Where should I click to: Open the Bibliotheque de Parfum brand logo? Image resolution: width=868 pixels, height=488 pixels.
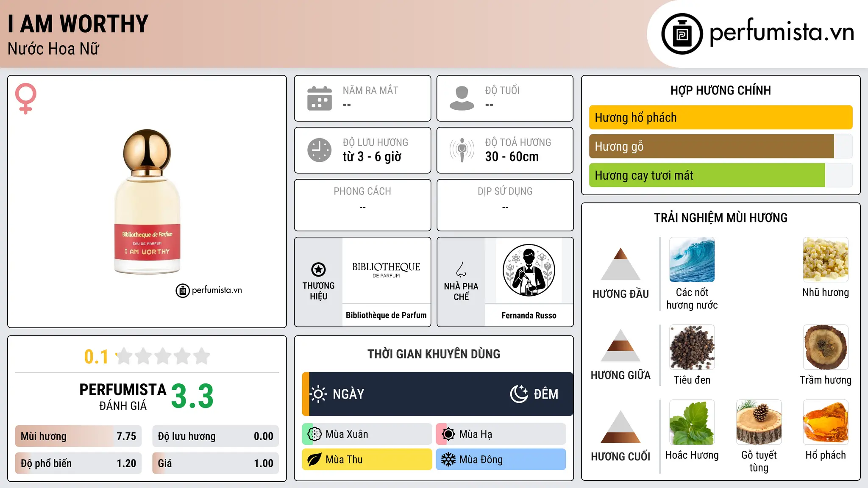pos(386,270)
